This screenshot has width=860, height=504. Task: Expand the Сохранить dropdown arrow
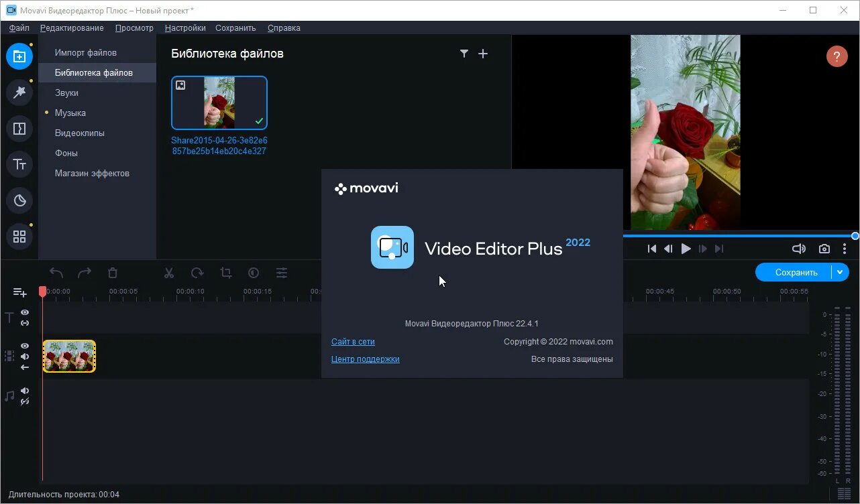click(840, 272)
